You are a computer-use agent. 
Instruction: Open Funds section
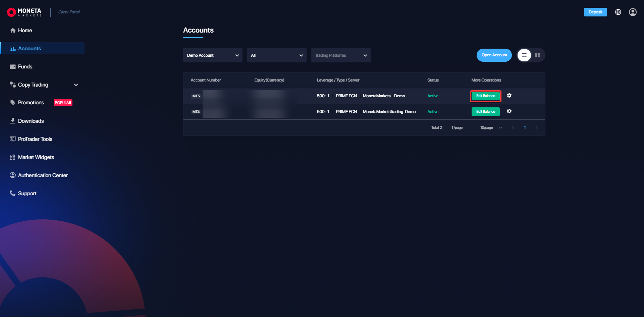click(x=42, y=66)
